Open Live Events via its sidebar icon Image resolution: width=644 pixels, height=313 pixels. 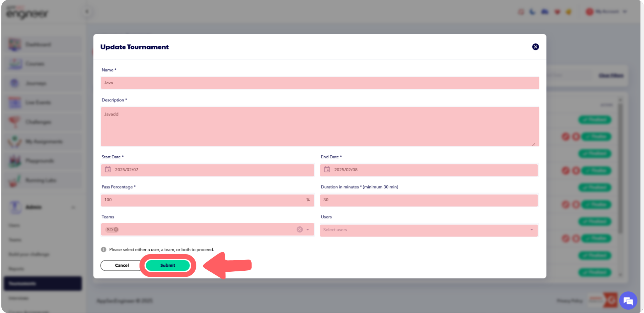[x=15, y=102]
